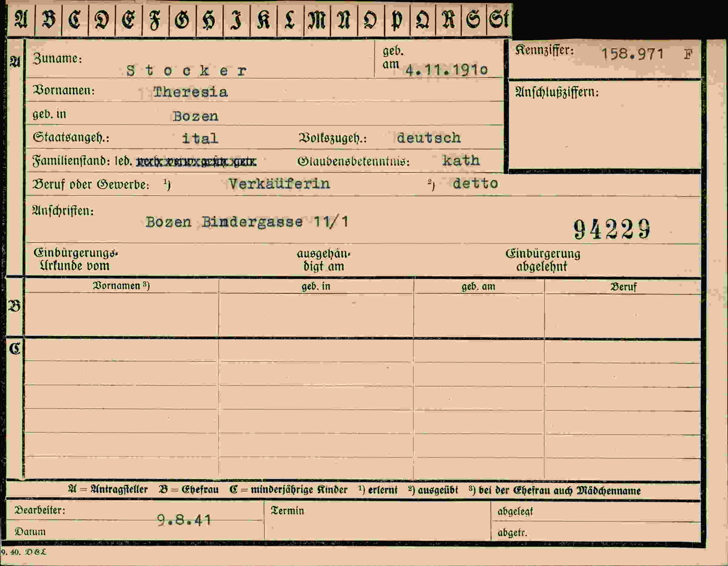Click the "Einbürgerung abgelehnt" label
Image resolution: width=728 pixels, height=566 pixels.
pos(543,260)
